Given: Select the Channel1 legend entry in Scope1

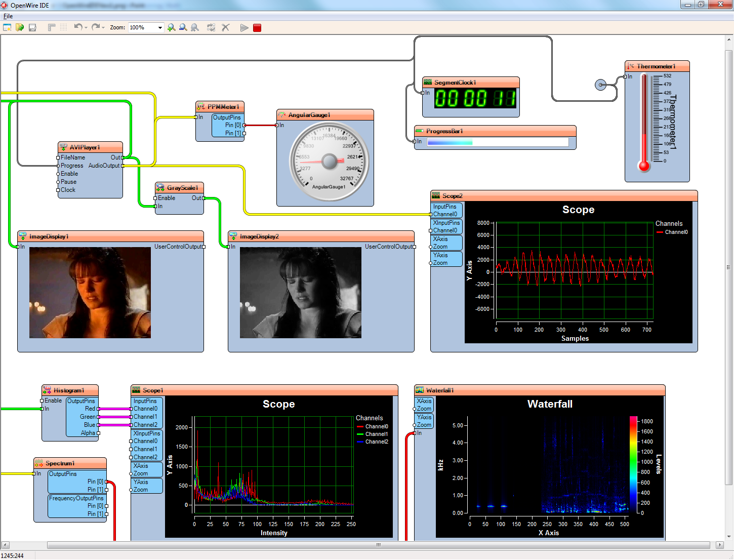Looking at the screenshot, I should tap(372, 434).
